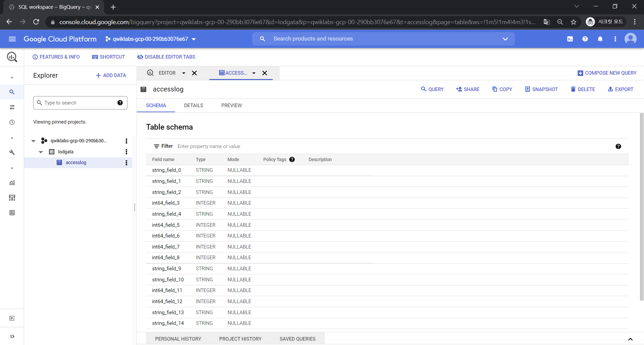Open PROJECT HISTORY tab
This screenshot has height=345, width=644.
240,339
